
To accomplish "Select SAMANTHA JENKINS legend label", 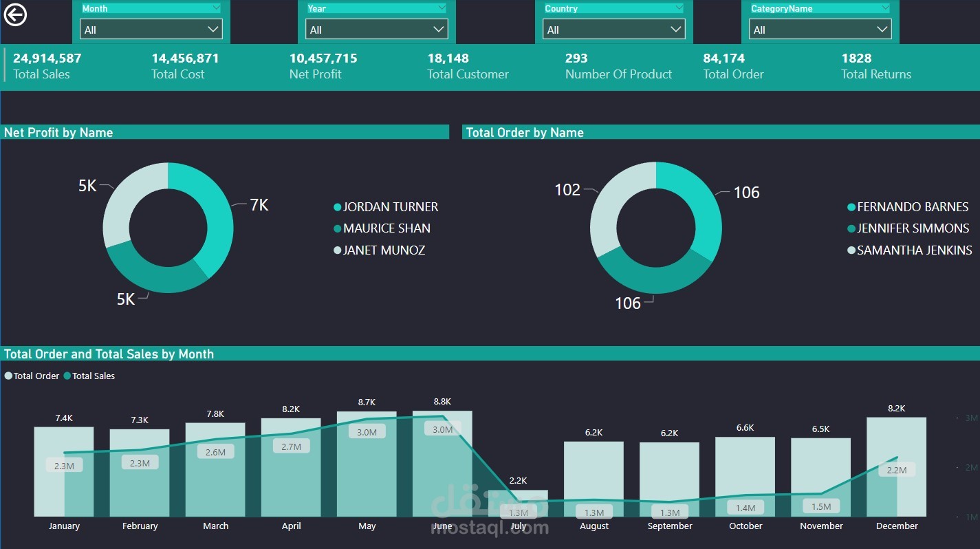I will coord(915,250).
